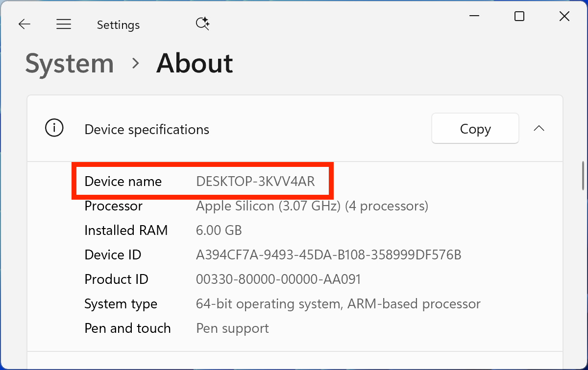Copy the device specifications
Screen dimensions: 588x370
pyautogui.click(x=475, y=129)
